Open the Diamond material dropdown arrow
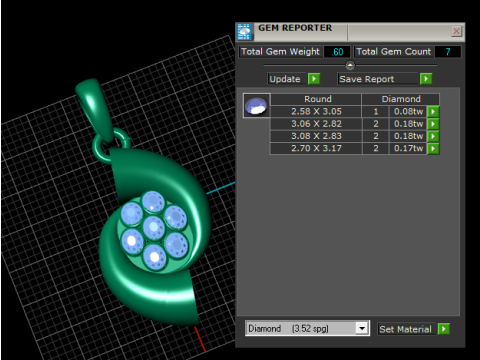This screenshot has width=480, height=360. [362, 328]
